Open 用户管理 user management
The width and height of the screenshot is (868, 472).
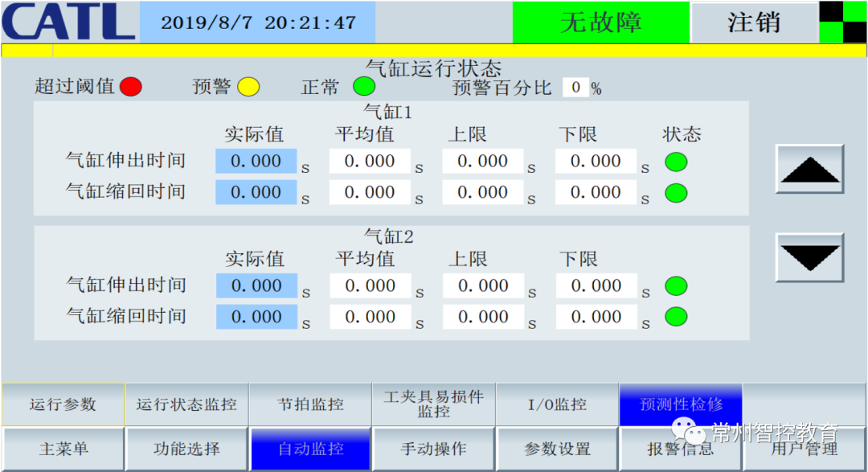coord(805,449)
